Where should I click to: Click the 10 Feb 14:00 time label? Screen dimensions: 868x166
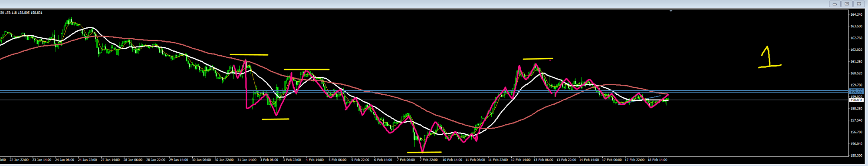452,160
